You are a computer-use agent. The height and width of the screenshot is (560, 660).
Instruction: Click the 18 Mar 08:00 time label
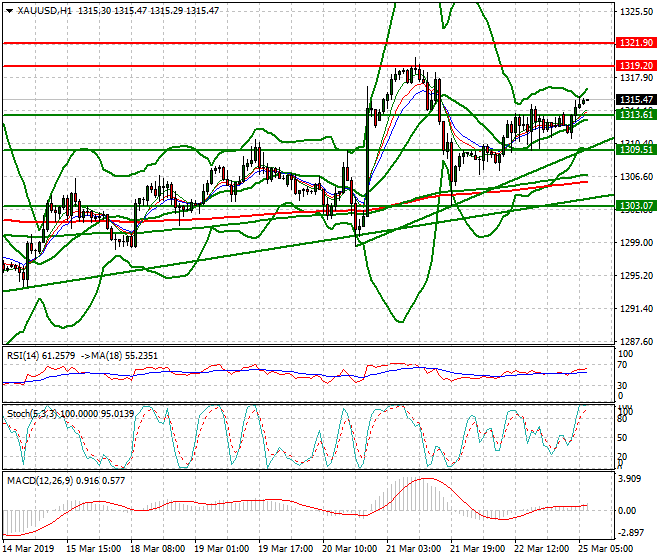(157, 549)
